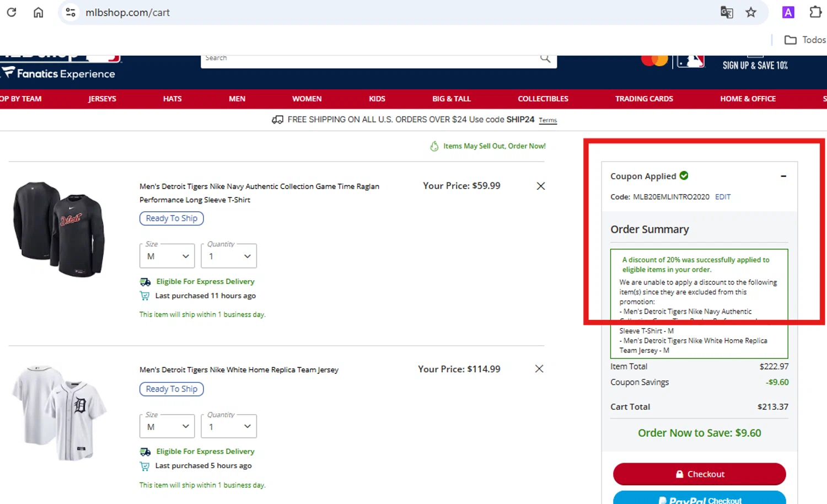The width and height of the screenshot is (827, 504).
Task: Open the Collectibles menu
Action: click(543, 99)
